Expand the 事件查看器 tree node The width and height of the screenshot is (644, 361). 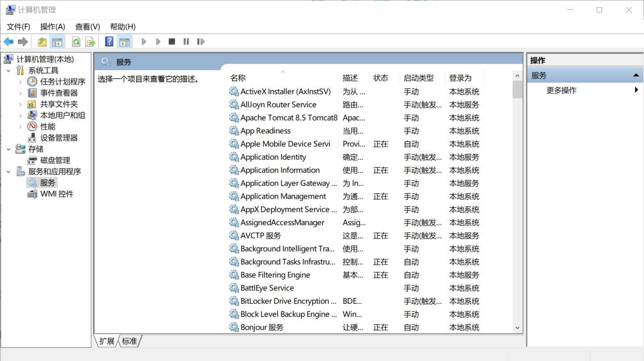[x=20, y=92]
